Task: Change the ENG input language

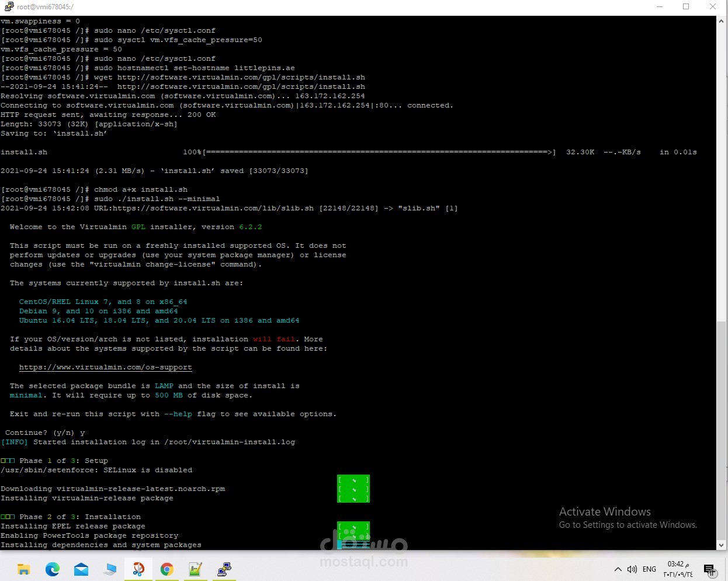Action: (649, 569)
